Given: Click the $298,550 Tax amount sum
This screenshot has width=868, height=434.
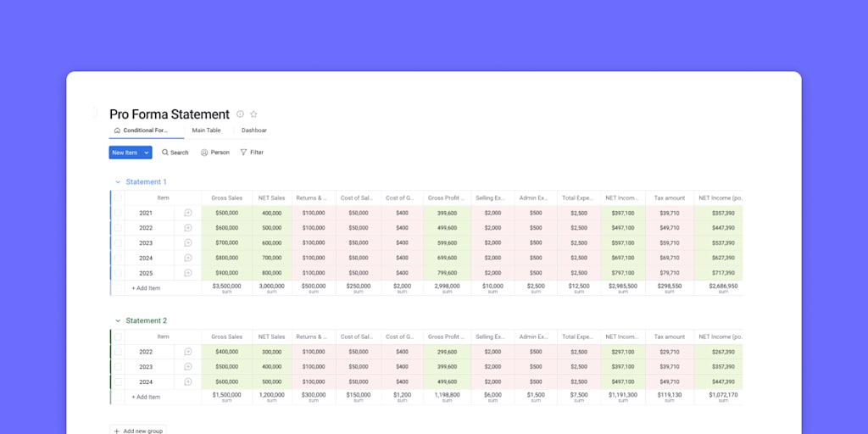Looking at the screenshot, I should tap(670, 287).
